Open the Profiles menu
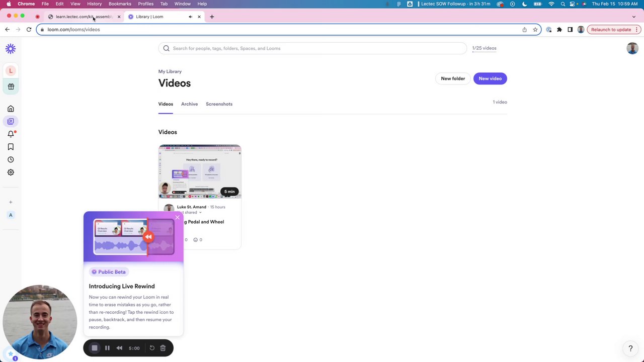The image size is (644, 362). pos(146,4)
